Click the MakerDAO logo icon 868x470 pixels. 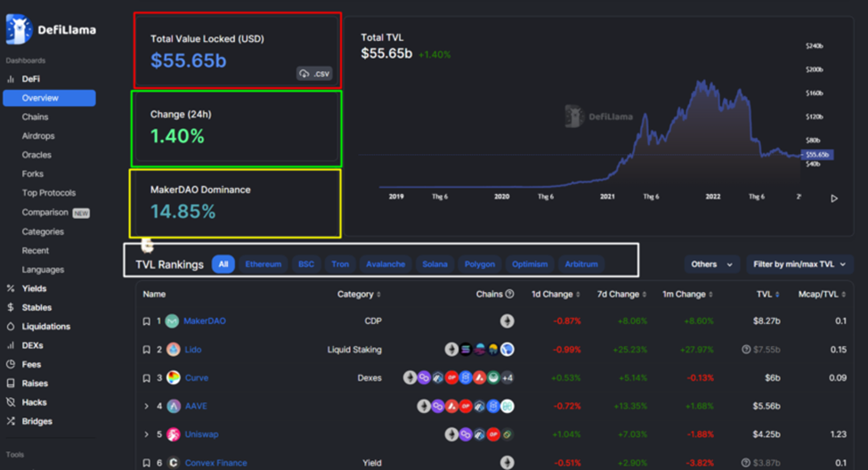[172, 321]
